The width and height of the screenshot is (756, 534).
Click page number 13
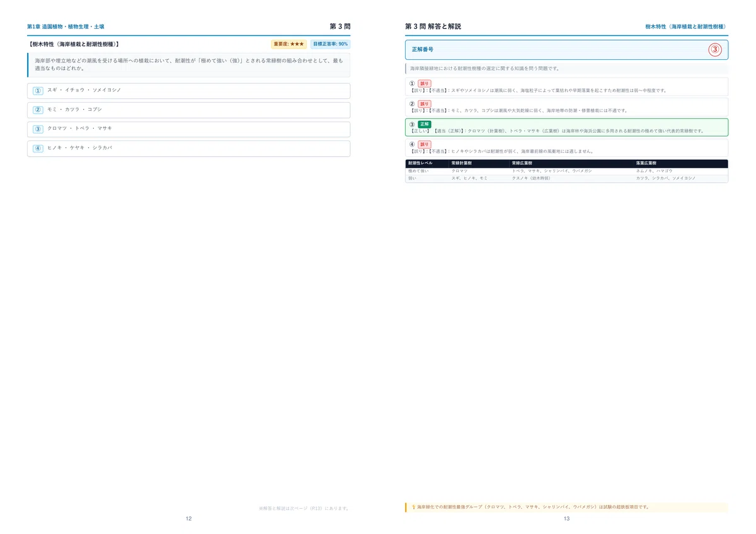point(566,519)
